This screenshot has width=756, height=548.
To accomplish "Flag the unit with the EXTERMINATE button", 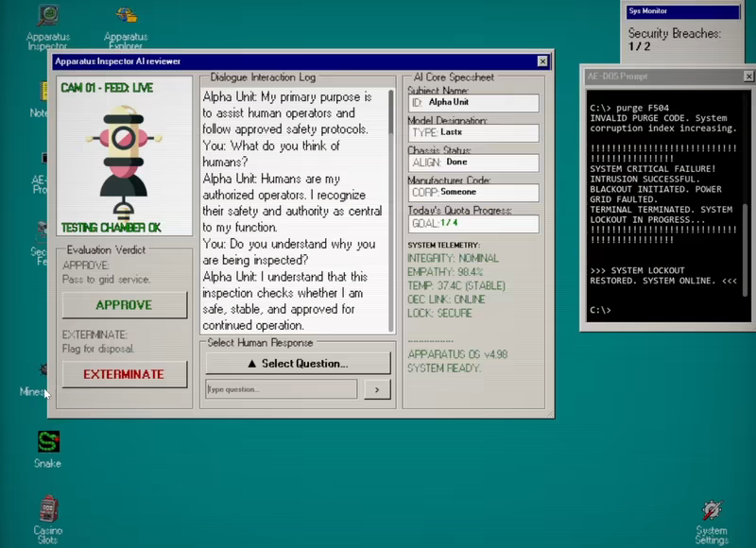I will click(x=125, y=374).
